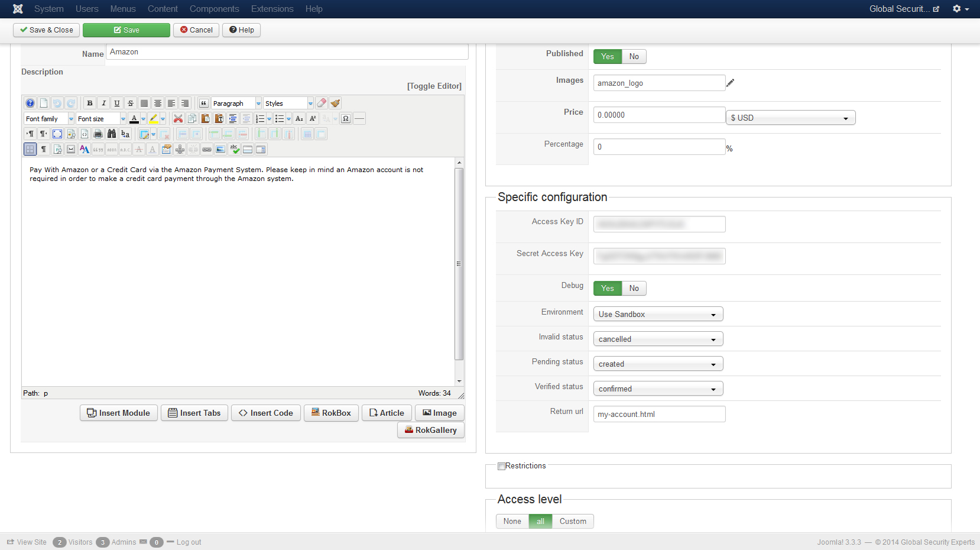Click the Save & Close button
Screen dimensions: 980x550
(47, 30)
